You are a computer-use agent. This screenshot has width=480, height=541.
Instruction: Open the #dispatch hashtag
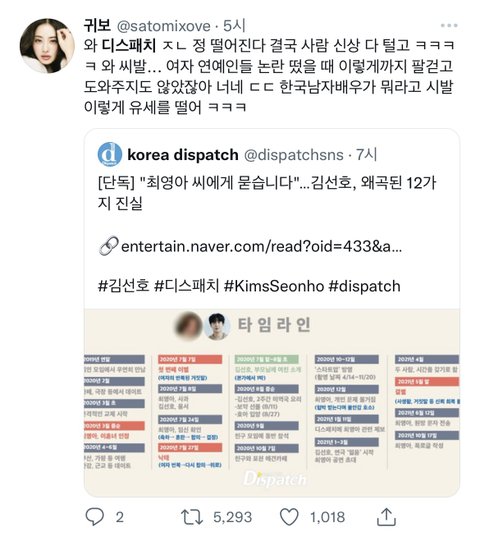coord(364,286)
